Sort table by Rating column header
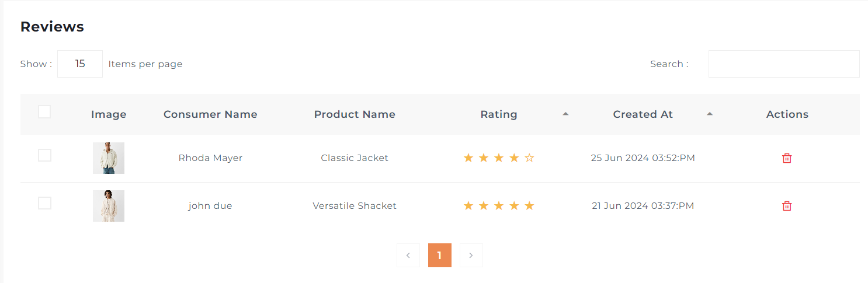This screenshot has height=283, width=868. point(499,114)
